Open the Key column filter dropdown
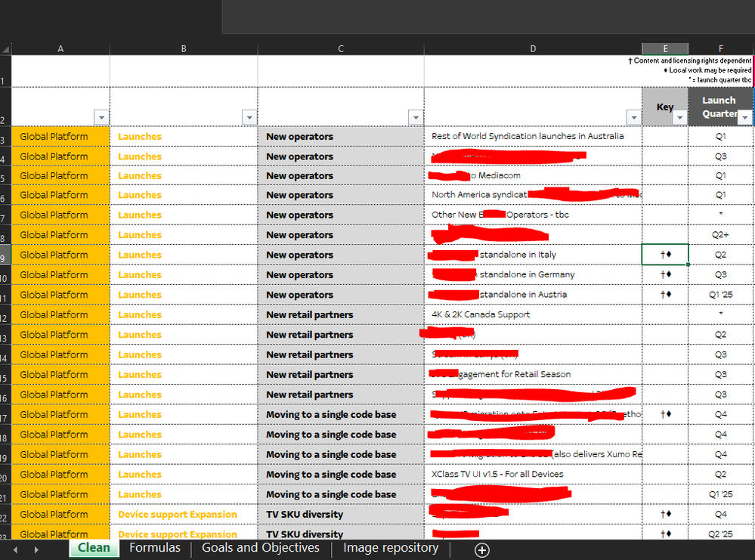 [x=679, y=117]
